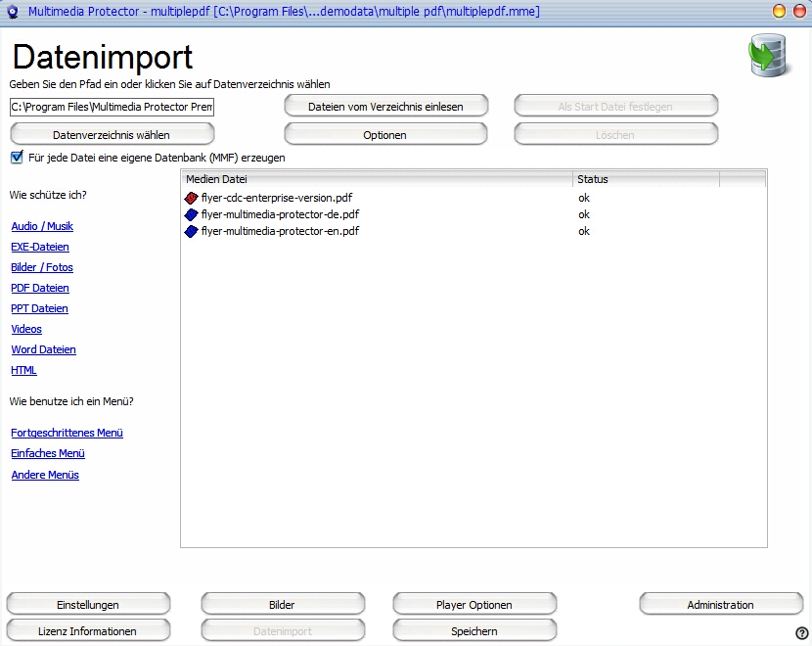Sort by the 'Status' column header
This screenshot has height=646, width=812.
coord(646,179)
